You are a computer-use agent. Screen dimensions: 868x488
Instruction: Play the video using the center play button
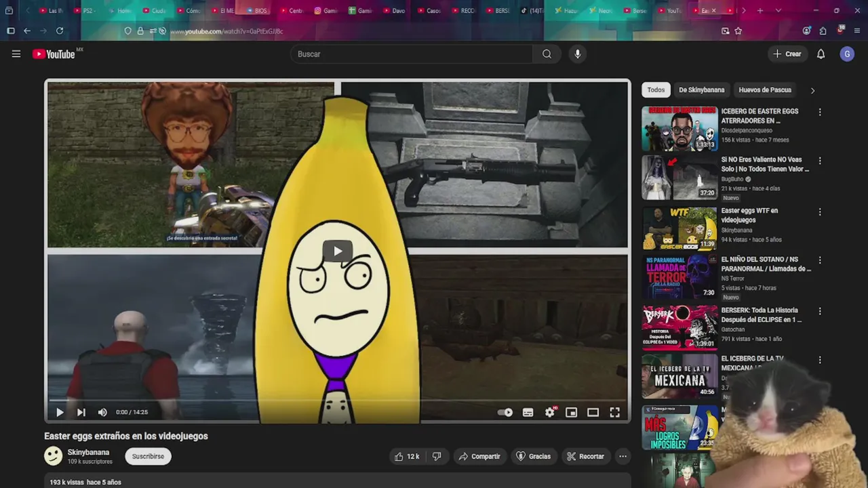[x=337, y=251]
